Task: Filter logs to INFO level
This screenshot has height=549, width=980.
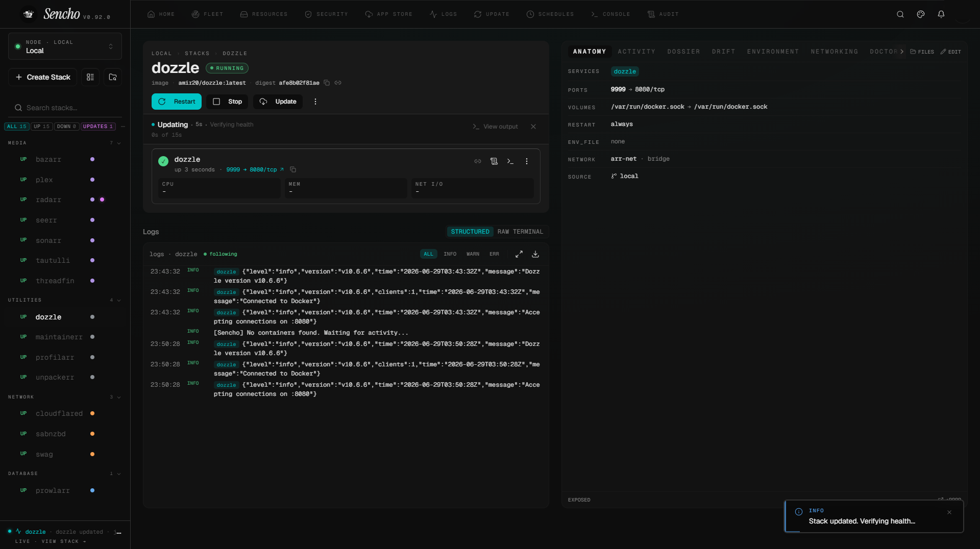Action: click(x=450, y=254)
